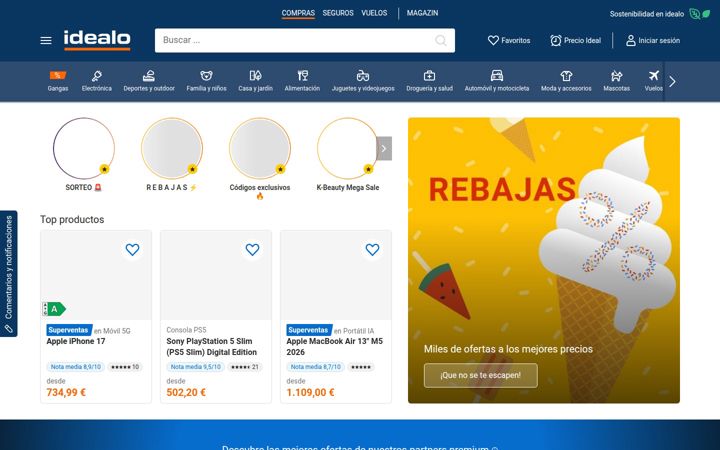This screenshot has width=720, height=450.
Task: Open the Códigos exclusivos story circle
Action: point(260,148)
